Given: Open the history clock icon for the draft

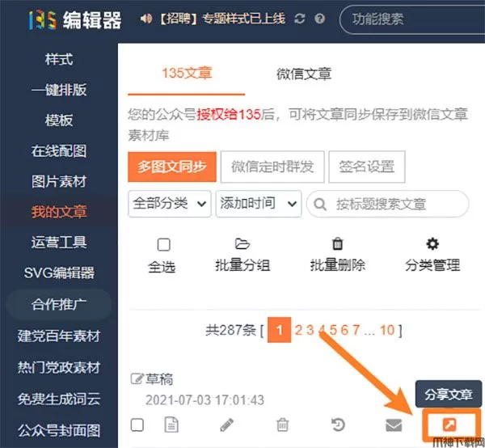Looking at the screenshot, I should [338, 425].
